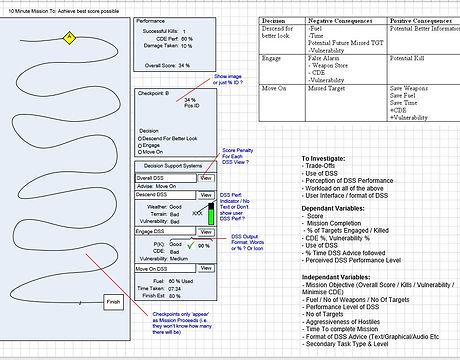
Task: Click 'Vulnerability: Medium' under Engage DSS
Action: click(164, 259)
